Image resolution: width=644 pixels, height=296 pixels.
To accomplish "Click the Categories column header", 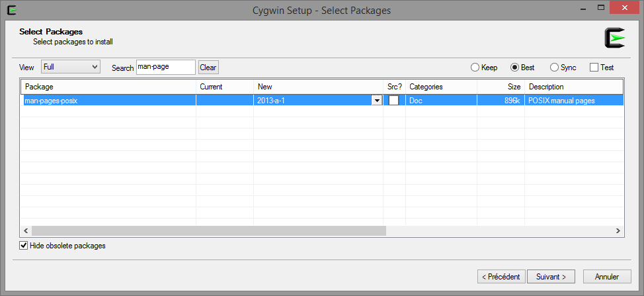I will click(x=441, y=87).
